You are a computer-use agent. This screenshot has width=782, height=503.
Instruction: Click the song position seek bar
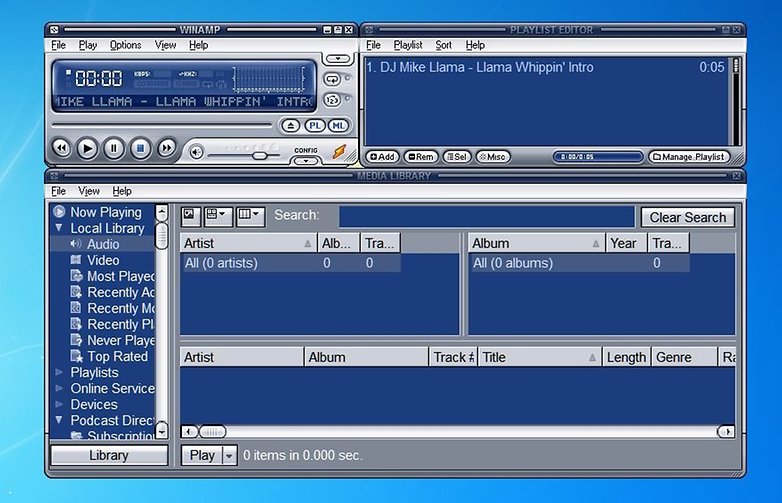coord(162,125)
